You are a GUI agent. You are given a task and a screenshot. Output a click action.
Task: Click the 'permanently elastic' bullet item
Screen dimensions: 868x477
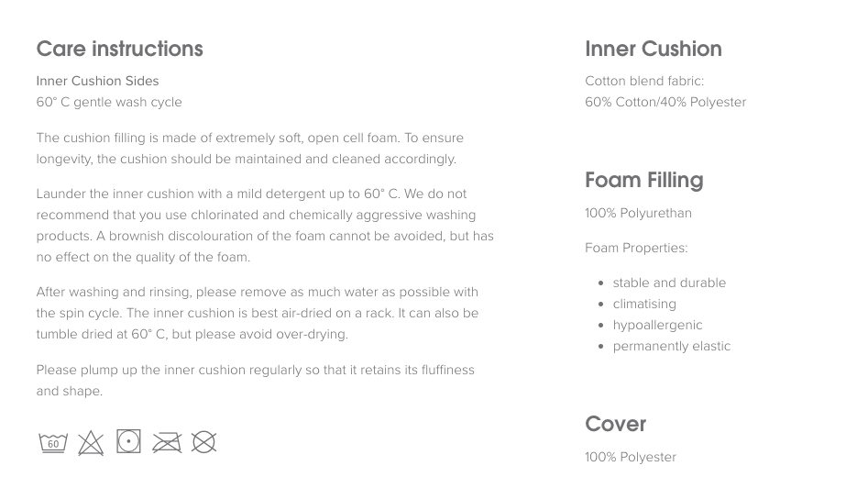(x=672, y=346)
